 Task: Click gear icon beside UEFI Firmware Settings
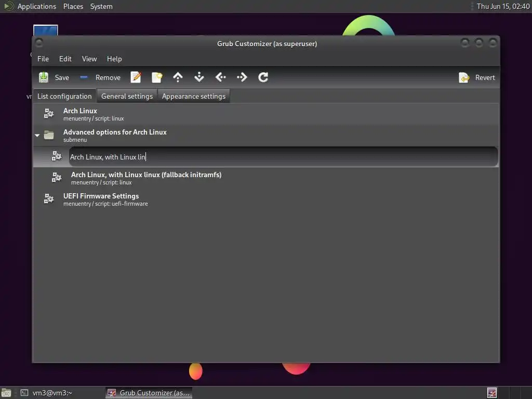click(49, 198)
